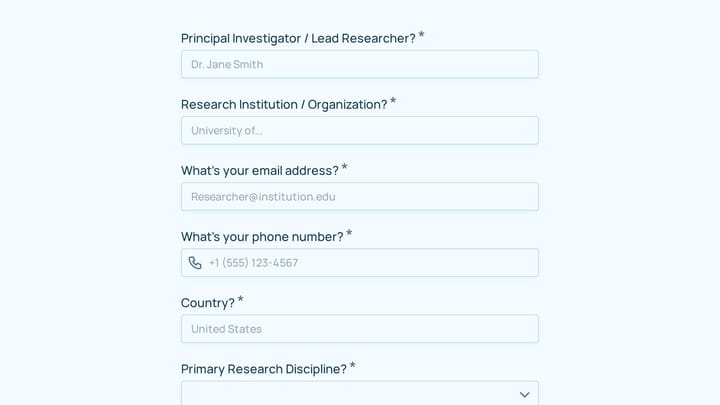The width and height of the screenshot is (720, 405).
Task: Focus the United States country field
Action: [360, 329]
